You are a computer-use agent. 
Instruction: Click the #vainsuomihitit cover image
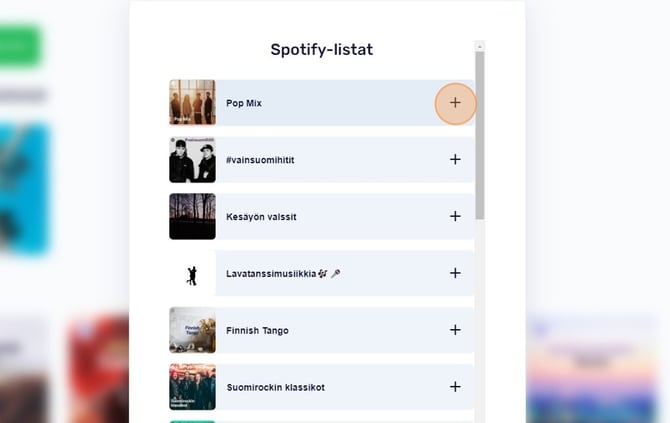tap(192, 160)
